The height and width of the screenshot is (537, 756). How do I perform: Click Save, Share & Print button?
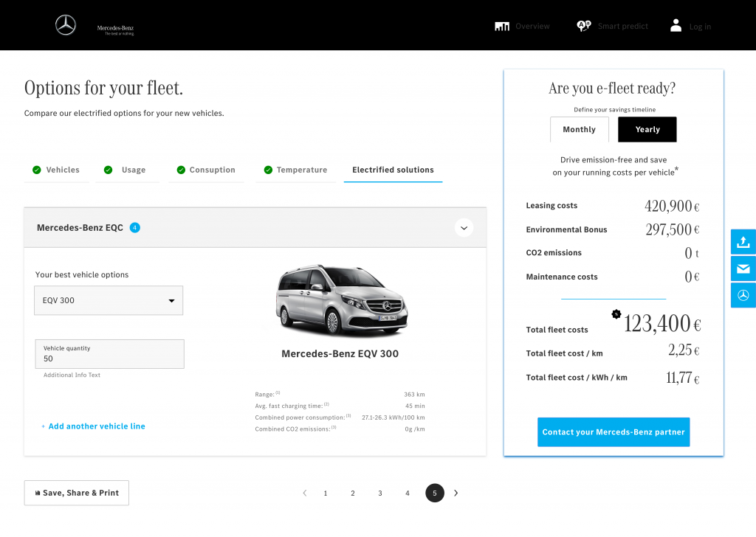[x=77, y=493]
